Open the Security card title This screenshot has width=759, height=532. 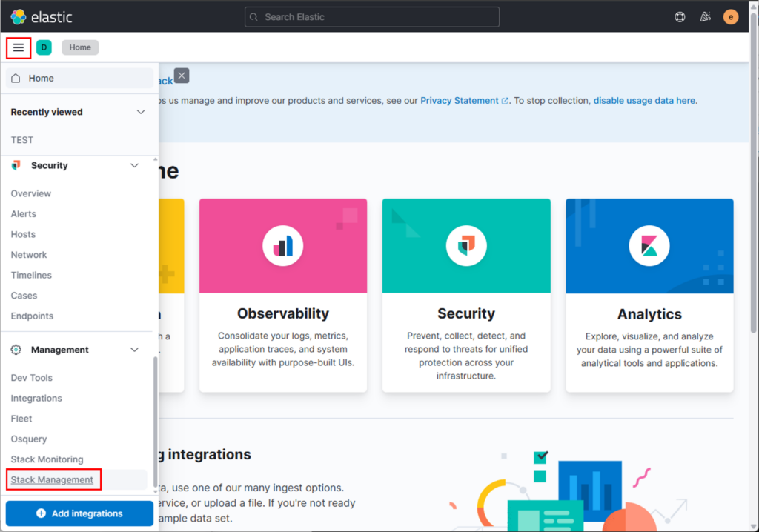coord(466,313)
